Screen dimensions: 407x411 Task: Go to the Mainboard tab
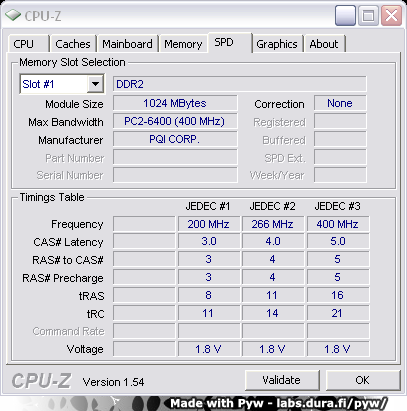click(127, 44)
